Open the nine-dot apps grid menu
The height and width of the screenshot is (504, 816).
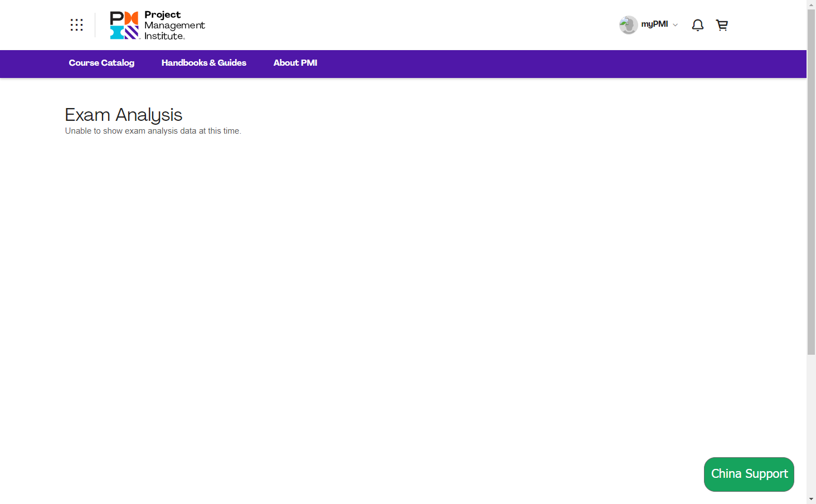pyautogui.click(x=76, y=25)
